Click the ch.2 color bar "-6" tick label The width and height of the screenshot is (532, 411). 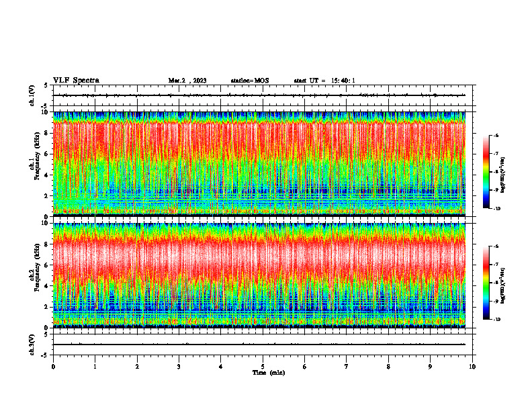pos(496,246)
